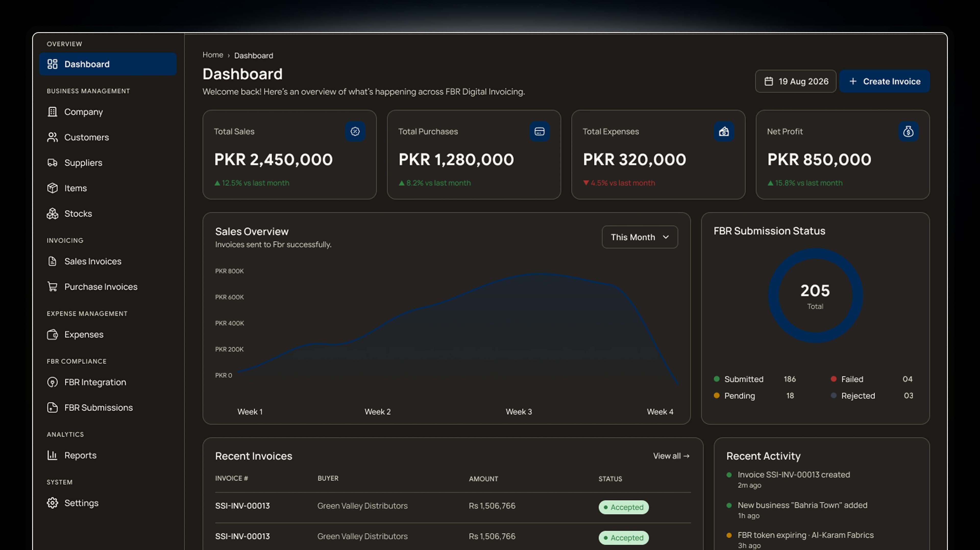
Task: Click the Dashboard breadcrumb item
Action: (x=253, y=56)
